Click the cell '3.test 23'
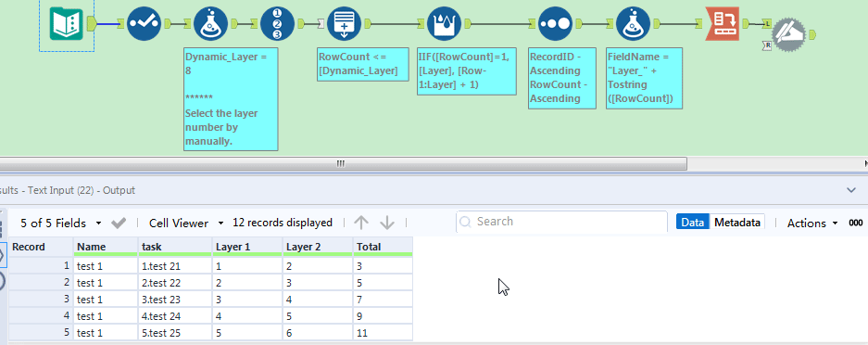Image resolution: width=868 pixels, height=345 pixels. click(x=175, y=300)
